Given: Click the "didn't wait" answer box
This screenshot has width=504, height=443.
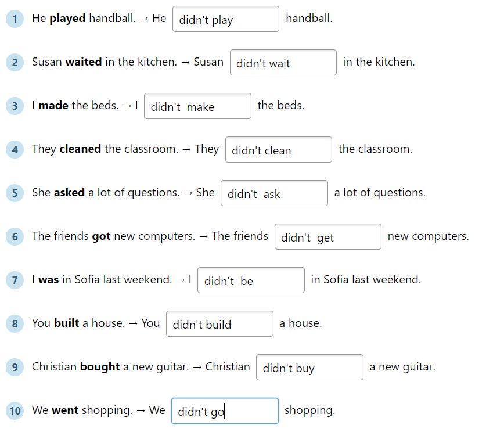Looking at the screenshot, I should click(x=283, y=63).
